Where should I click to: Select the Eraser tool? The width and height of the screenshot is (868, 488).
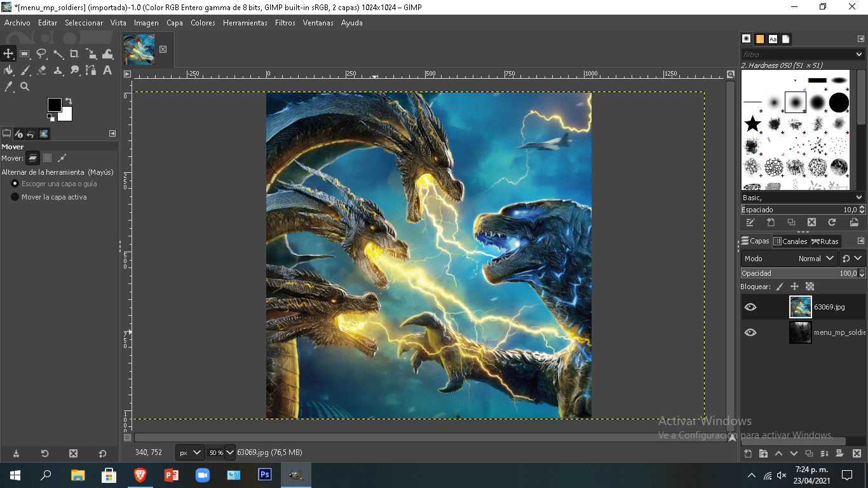click(x=41, y=71)
